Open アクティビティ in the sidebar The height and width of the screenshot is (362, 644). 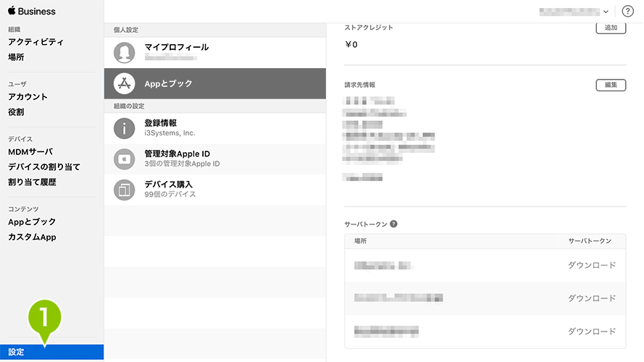point(35,42)
